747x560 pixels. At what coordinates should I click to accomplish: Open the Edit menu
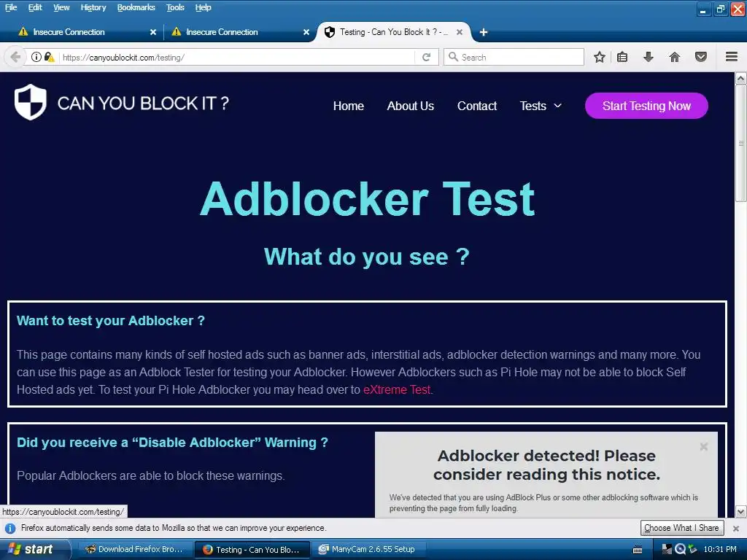[x=35, y=7]
